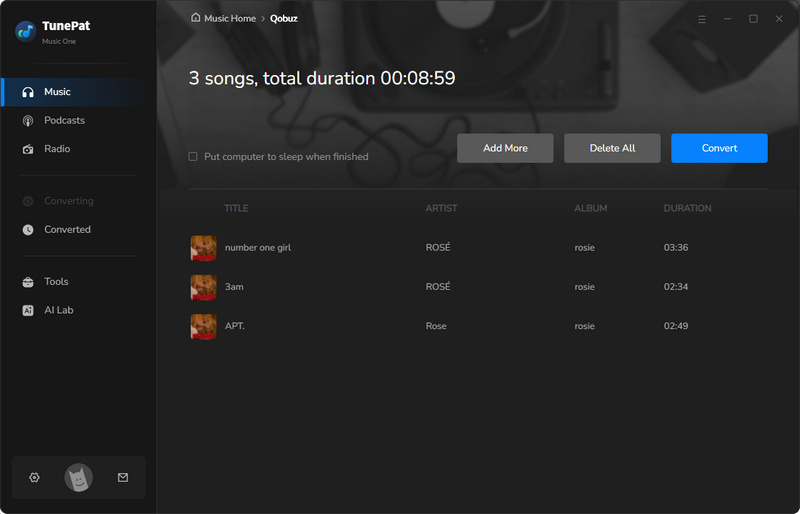
Task: Enable Put computer to sleep when finished
Action: tap(193, 157)
